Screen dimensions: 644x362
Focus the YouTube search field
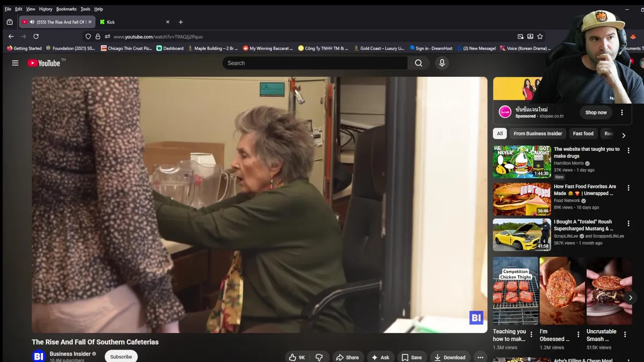point(315,63)
